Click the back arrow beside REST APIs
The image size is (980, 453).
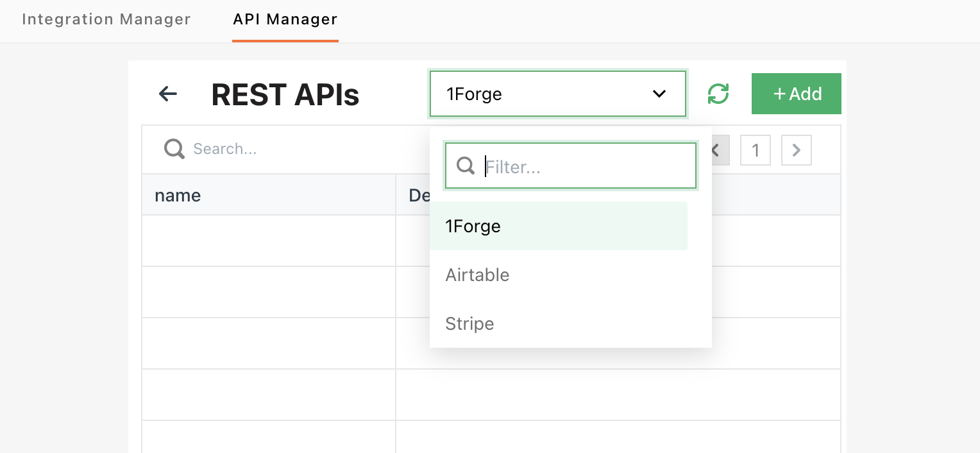coord(167,94)
